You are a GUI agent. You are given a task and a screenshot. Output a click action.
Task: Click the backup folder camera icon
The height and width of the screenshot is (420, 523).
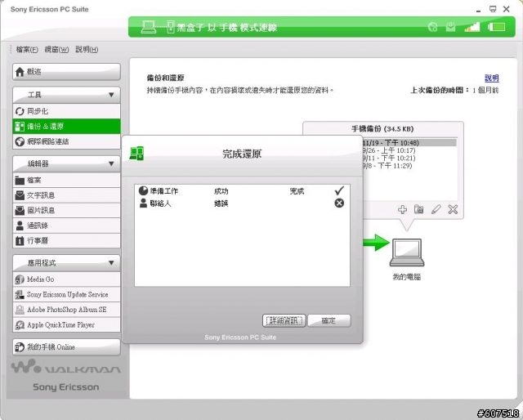(419, 209)
